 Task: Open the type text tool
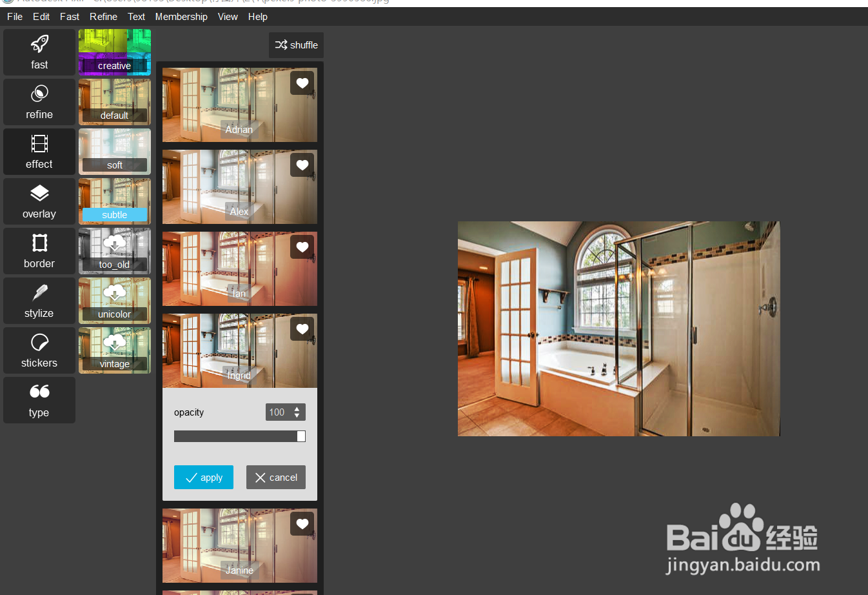[39, 400]
